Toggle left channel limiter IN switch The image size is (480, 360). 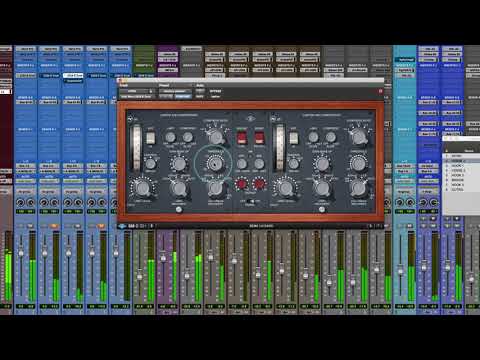(x=151, y=138)
